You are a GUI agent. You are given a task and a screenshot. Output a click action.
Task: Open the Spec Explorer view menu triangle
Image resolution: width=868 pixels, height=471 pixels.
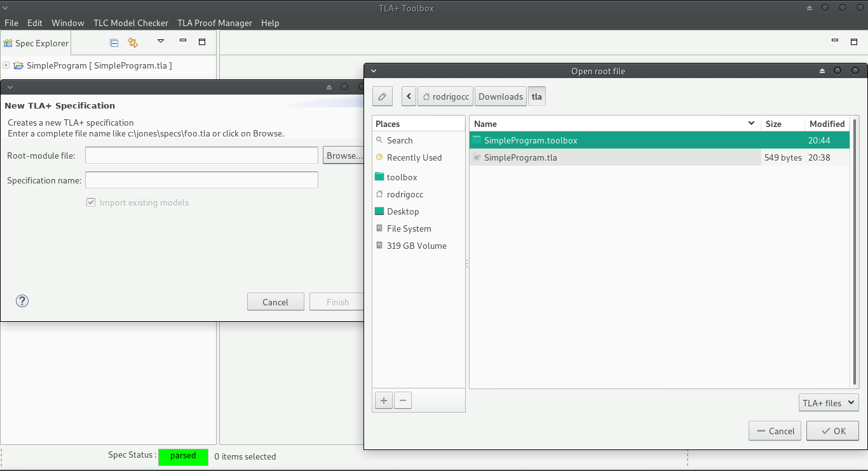click(x=160, y=42)
